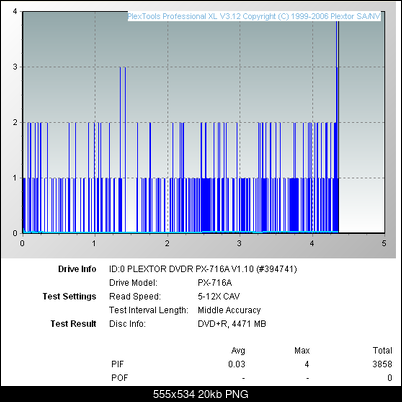Select the Test Settings heading
402x402 pixels.
(x=69, y=296)
